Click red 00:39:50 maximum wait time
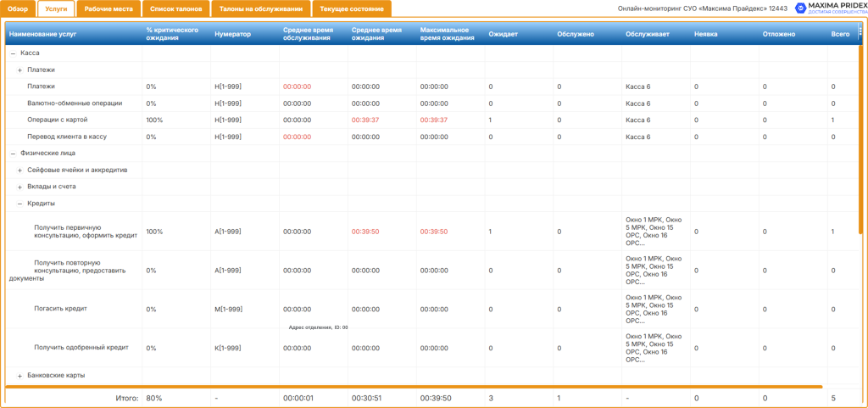The image size is (868, 408). [434, 232]
